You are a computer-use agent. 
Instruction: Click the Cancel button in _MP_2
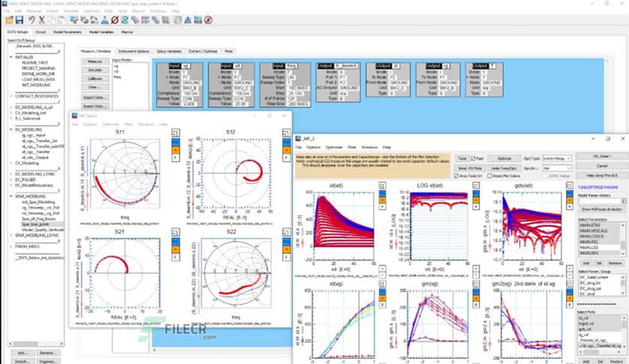[602, 165]
